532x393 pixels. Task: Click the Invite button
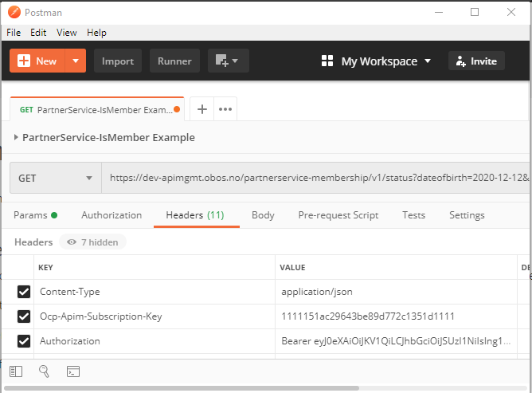tap(476, 61)
